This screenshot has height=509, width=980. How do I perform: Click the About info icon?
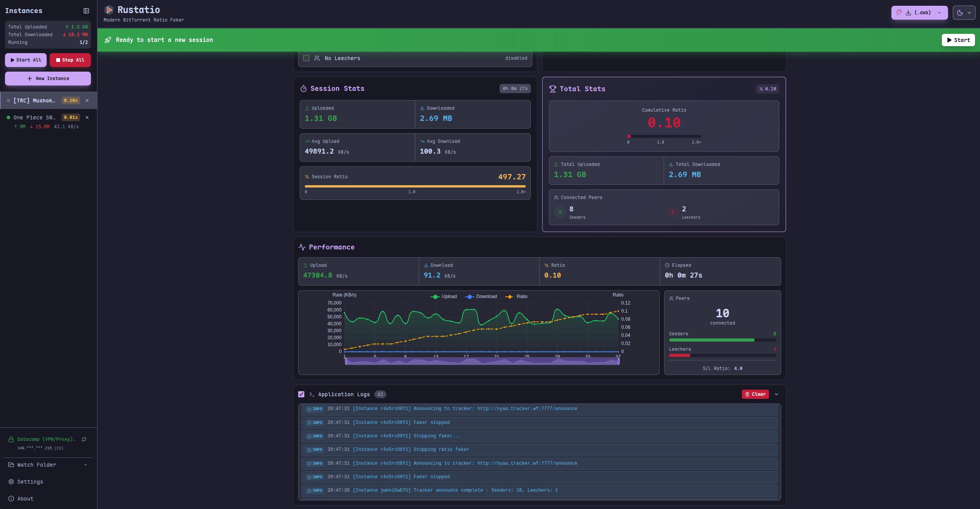tap(11, 499)
